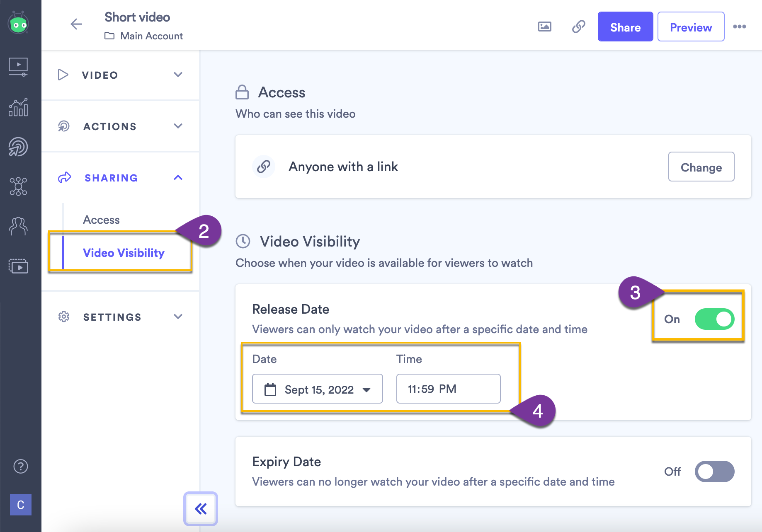Expand the SETTINGS section

point(120,317)
